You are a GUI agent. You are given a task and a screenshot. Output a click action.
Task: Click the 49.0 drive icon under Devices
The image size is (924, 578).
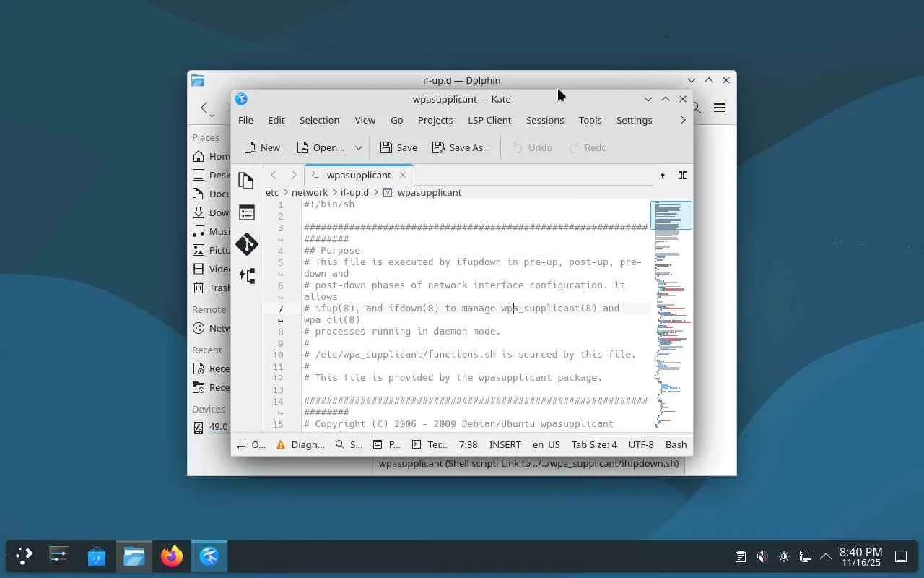(x=199, y=427)
